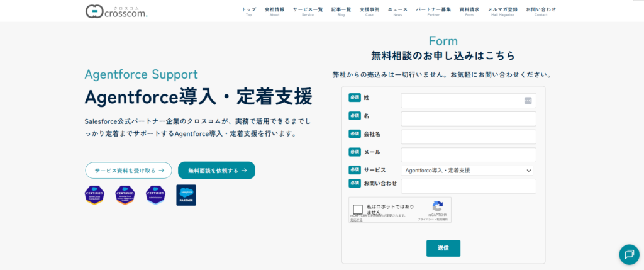Click the 無料面談を依頼する button
This screenshot has height=270, width=644.
point(216,170)
